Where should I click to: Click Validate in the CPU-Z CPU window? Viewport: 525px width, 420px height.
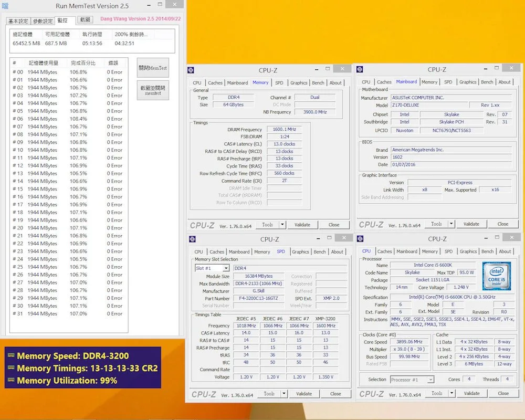pyautogui.click(x=472, y=393)
